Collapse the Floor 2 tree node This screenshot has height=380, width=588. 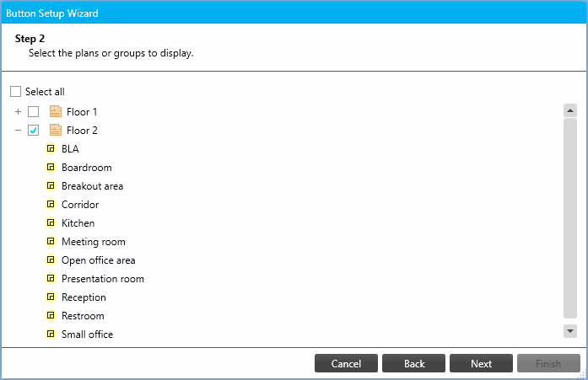pos(19,130)
